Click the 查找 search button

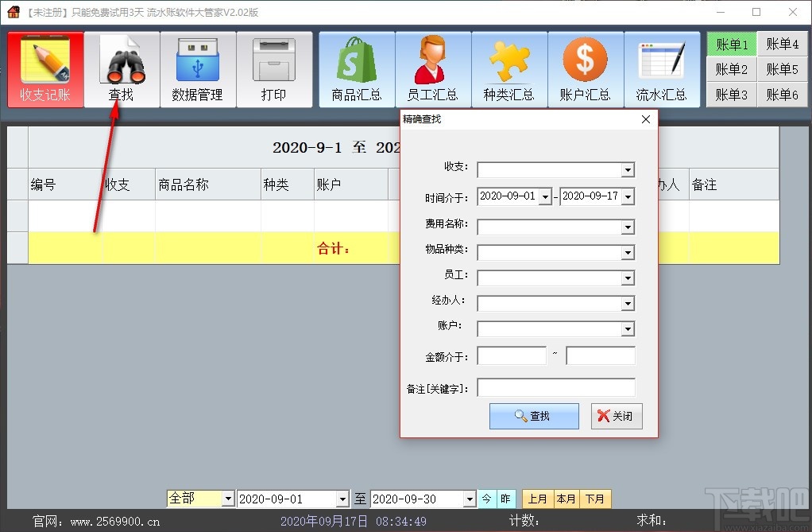[534, 416]
